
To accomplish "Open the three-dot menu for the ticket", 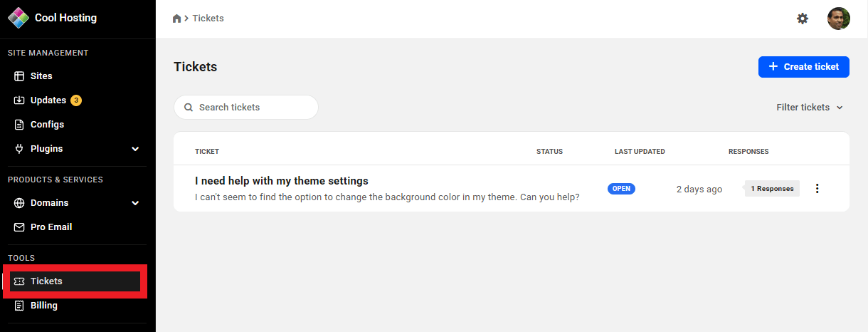I will [817, 189].
